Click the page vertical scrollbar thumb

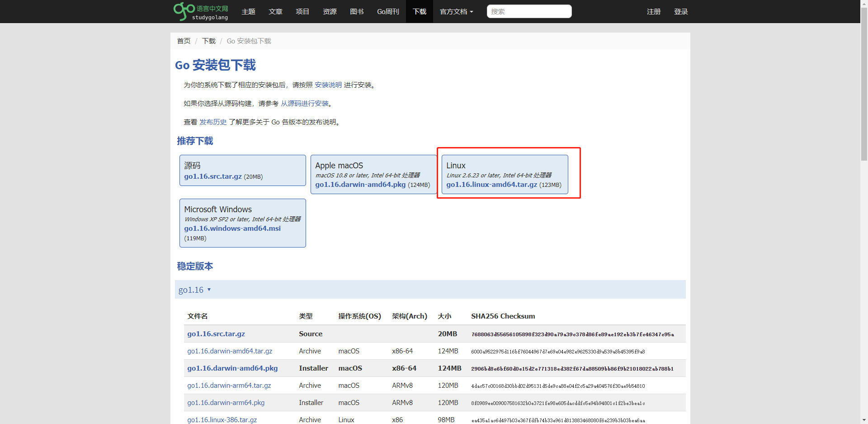[x=864, y=84]
